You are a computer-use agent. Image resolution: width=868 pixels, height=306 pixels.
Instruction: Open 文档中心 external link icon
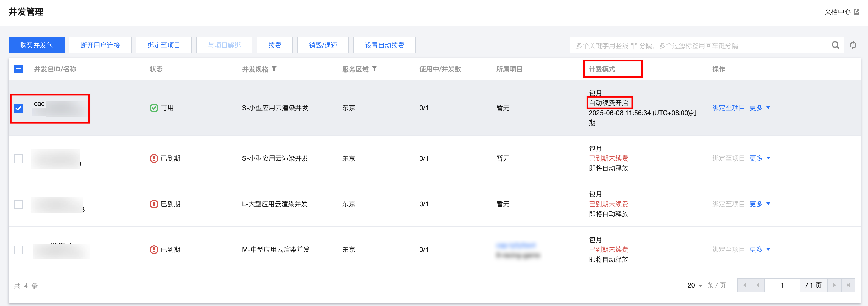click(856, 12)
